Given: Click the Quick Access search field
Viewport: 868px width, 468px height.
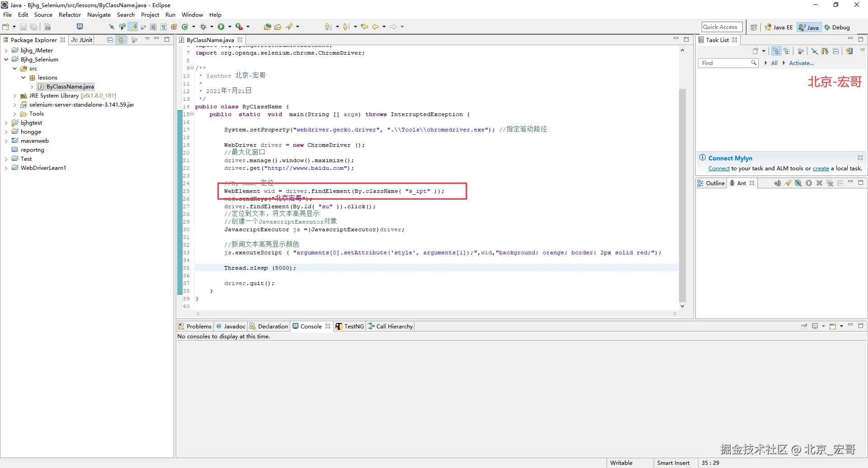Looking at the screenshot, I should [x=722, y=27].
